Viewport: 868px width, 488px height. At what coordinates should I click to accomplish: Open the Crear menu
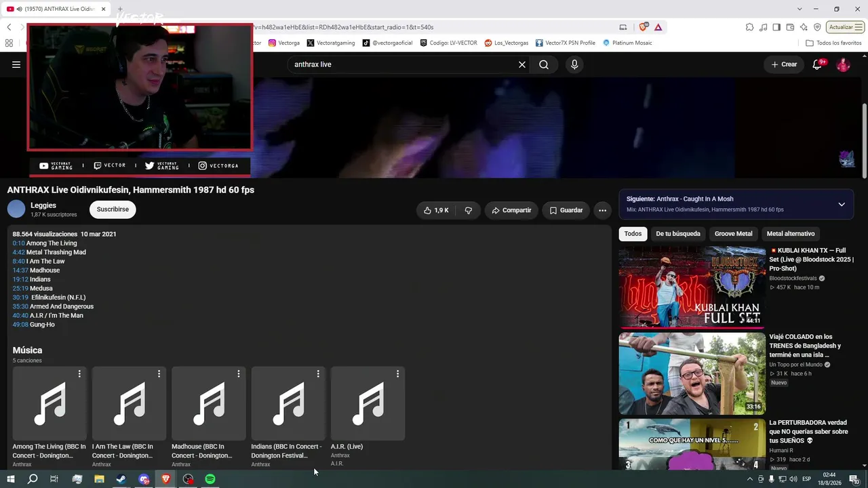(x=785, y=64)
